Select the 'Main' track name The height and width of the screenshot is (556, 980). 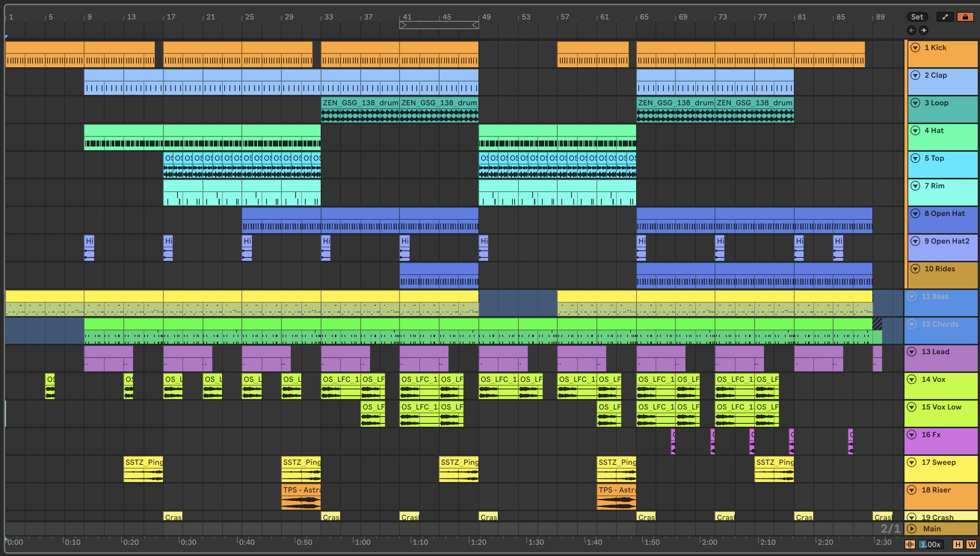pos(931,528)
